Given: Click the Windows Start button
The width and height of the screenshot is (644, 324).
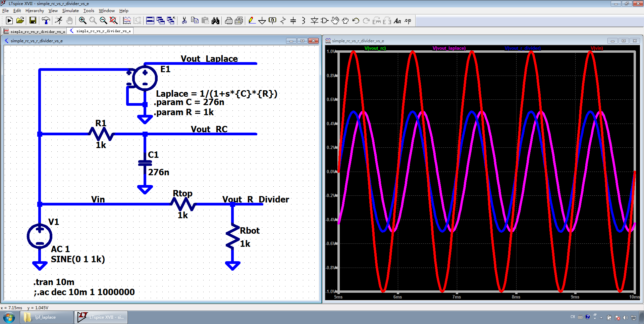Looking at the screenshot, I should [x=9, y=317].
